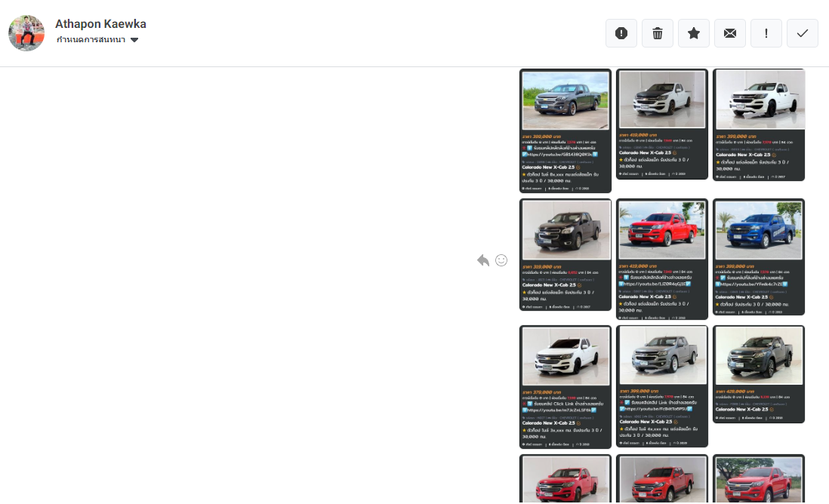
Task: Click the Athapon Kaewka name heading
Action: point(100,24)
